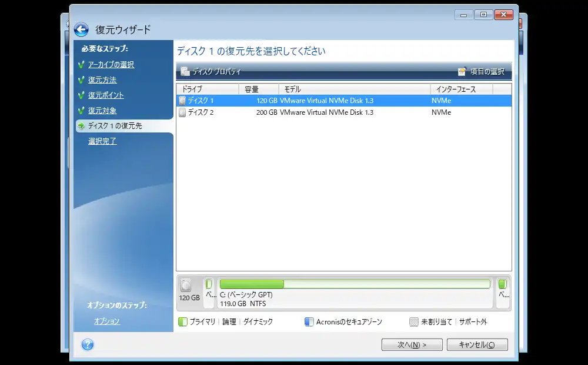Open help via the question mark icon
This screenshot has width=588, height=365.
pos(88,345)
